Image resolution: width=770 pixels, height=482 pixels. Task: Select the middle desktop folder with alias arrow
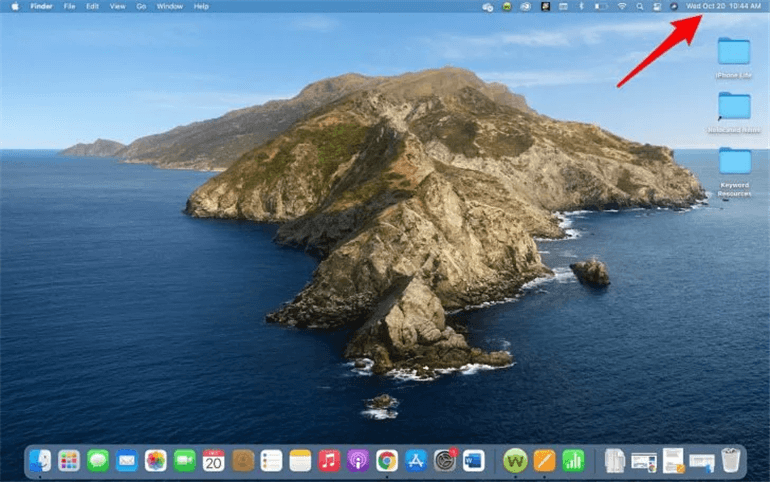[734, 106]
